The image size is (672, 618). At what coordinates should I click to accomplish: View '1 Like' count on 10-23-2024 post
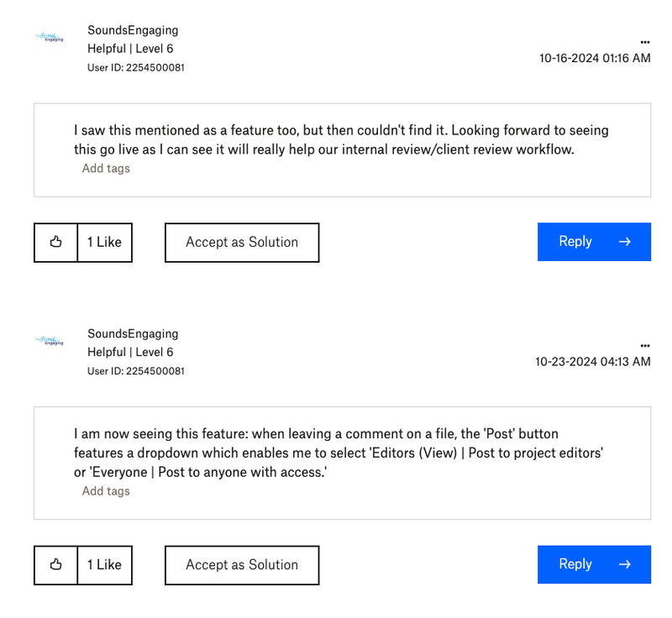coord(104,564)
